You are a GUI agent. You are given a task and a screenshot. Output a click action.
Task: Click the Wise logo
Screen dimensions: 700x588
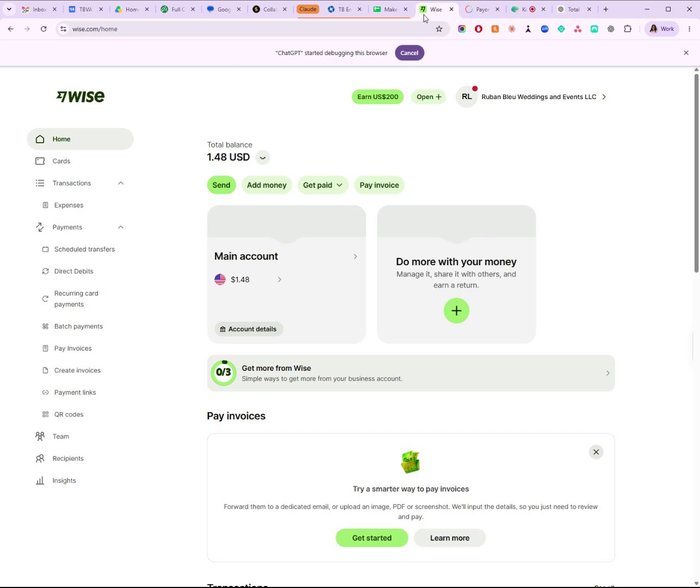[81, 96]
